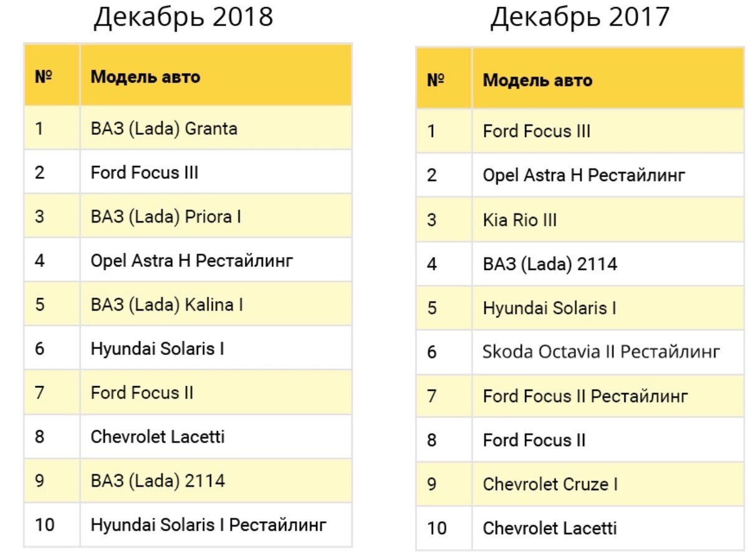Select ВАЗ (Lada) 2114 in 2017 table
Image resolution: width=748 pixels, height=560 pixels.
550,264
